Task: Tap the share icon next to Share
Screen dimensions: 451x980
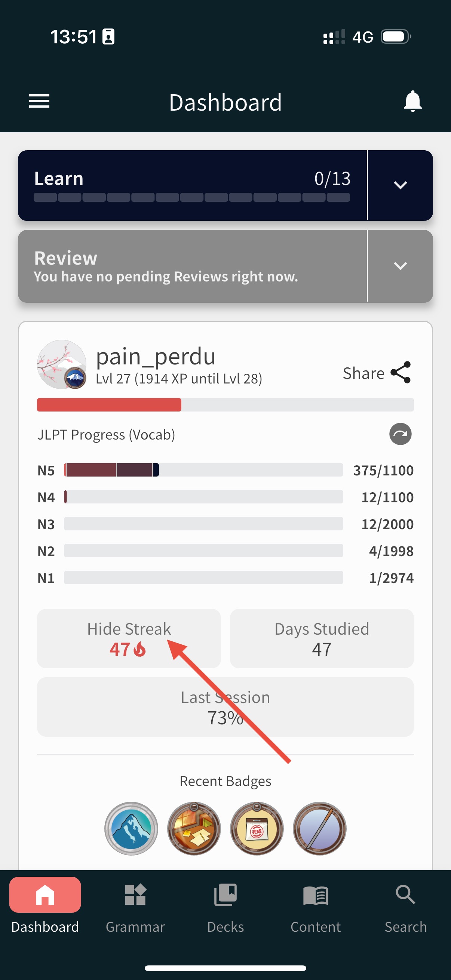Action: (401, 372)
